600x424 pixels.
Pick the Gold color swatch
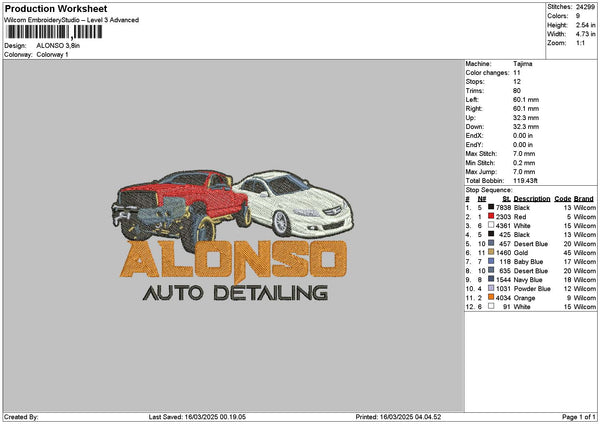click(x=491, y=252)
